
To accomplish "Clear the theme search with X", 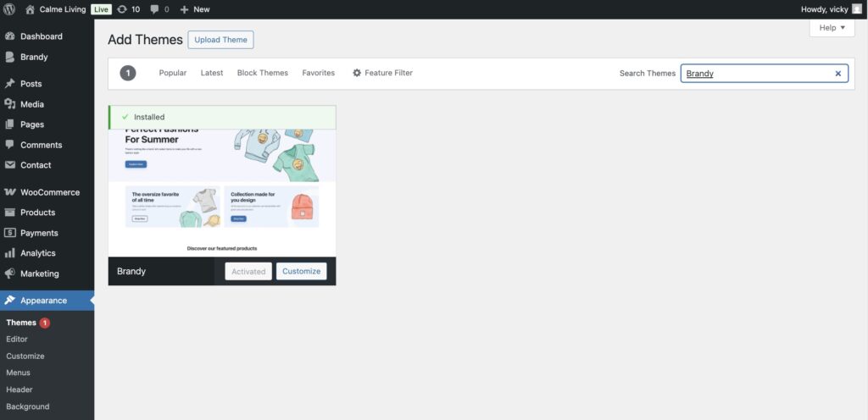I will [838, 74].
